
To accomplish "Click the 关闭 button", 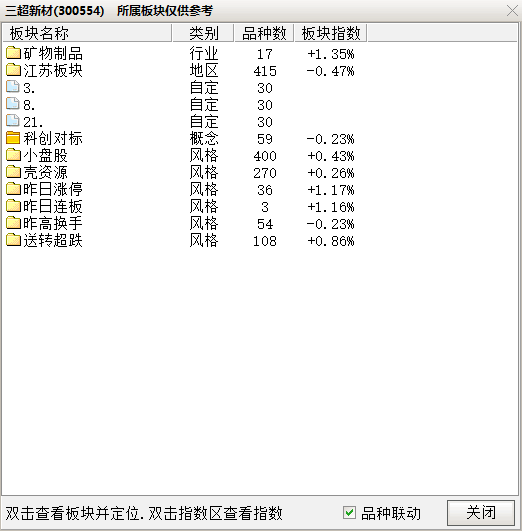I will tap(481, 513).
